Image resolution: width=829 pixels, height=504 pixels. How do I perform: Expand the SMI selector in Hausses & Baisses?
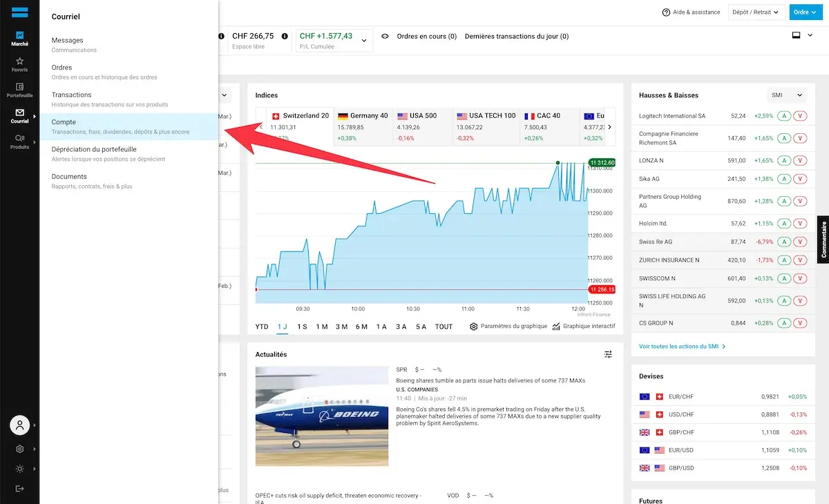pos(786,95)
